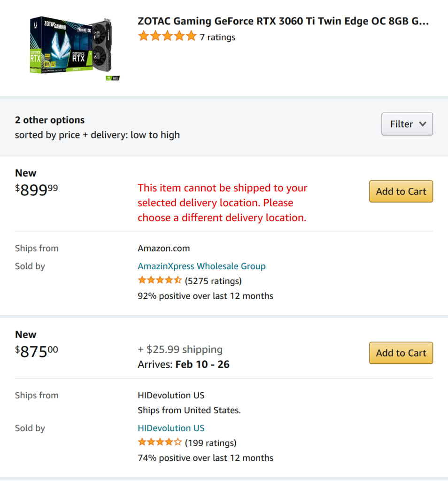The image size is (448, 481).
Task: Click the ZOTAC Gaming GeForce product title
Action: click(283, 21)
